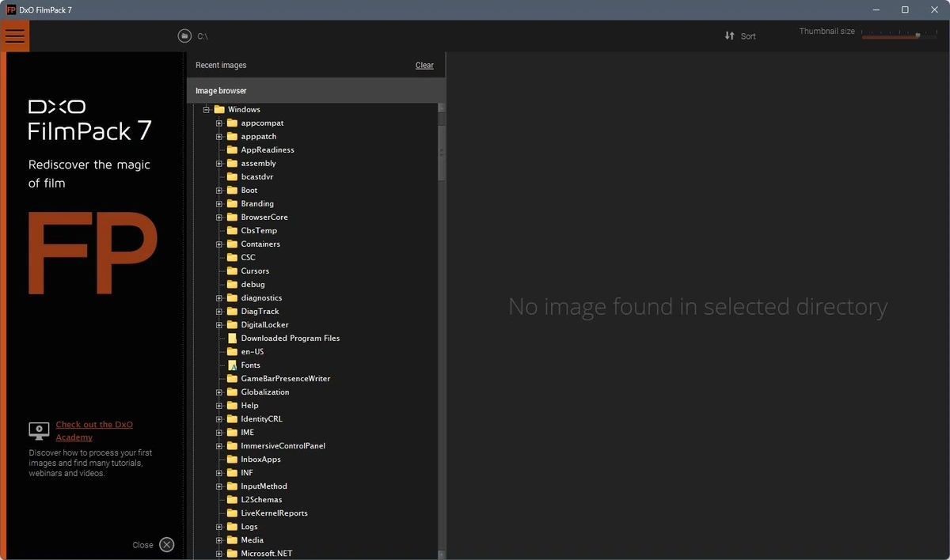Expand the ImmersiveControlPanel folder
This screenshot has height=560, width=950.
point(219,446)
